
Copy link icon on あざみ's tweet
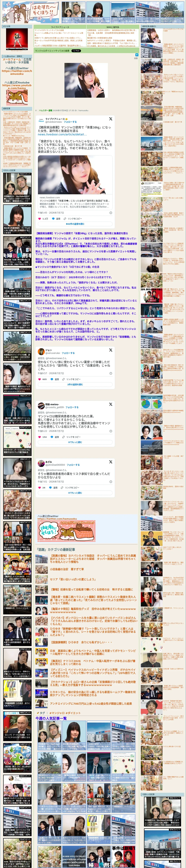tap(62, 488)
